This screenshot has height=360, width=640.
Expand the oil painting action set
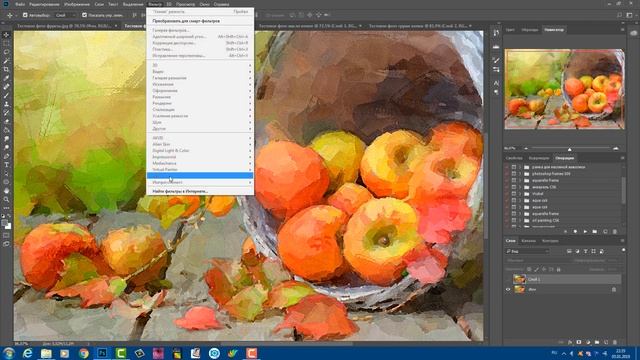520,220
